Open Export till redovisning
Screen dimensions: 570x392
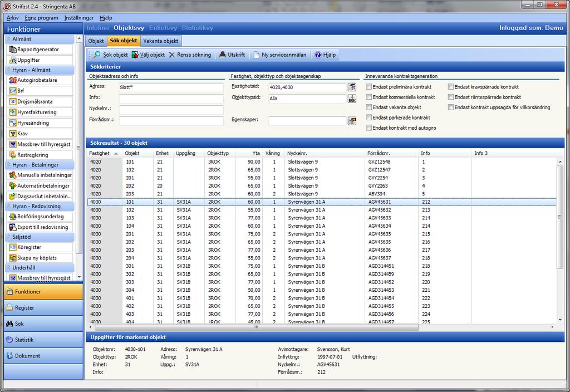click(40, 227)
